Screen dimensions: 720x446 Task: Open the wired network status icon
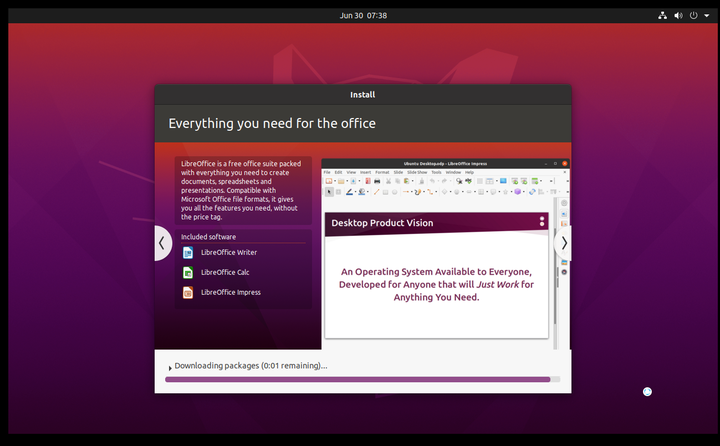[662, 15]
